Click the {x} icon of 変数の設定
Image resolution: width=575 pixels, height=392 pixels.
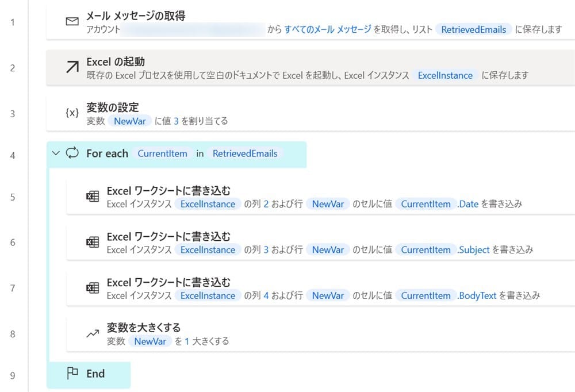tap(72, 113)
